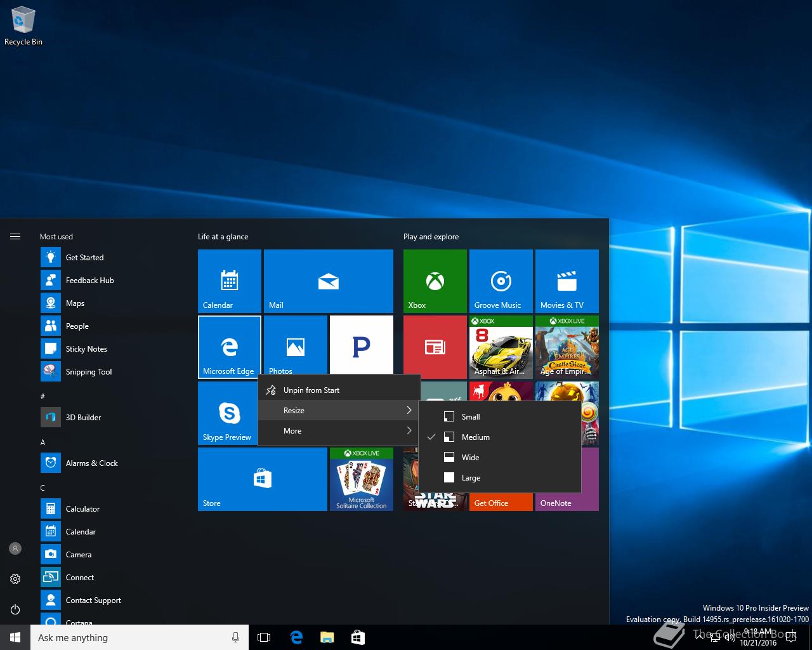812x650 pixels.
Task: Click the Power icon
Action: point(15,609)
